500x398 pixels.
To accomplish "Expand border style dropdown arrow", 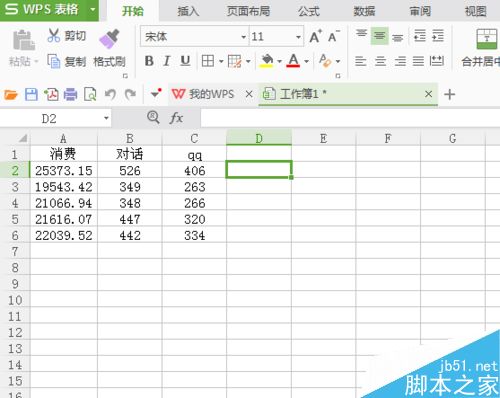I will 221,61.
